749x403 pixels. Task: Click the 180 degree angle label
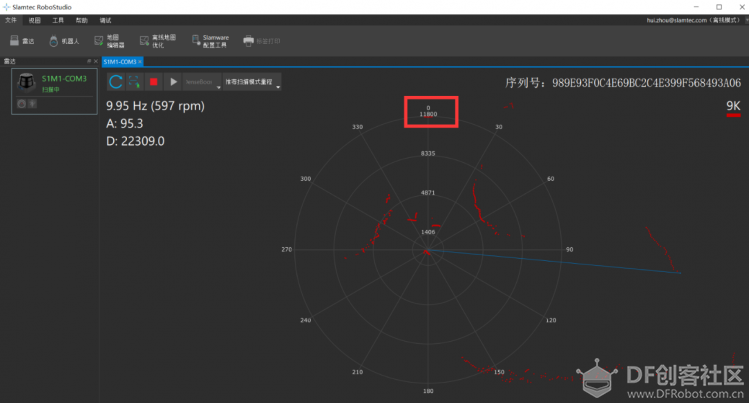428,391
